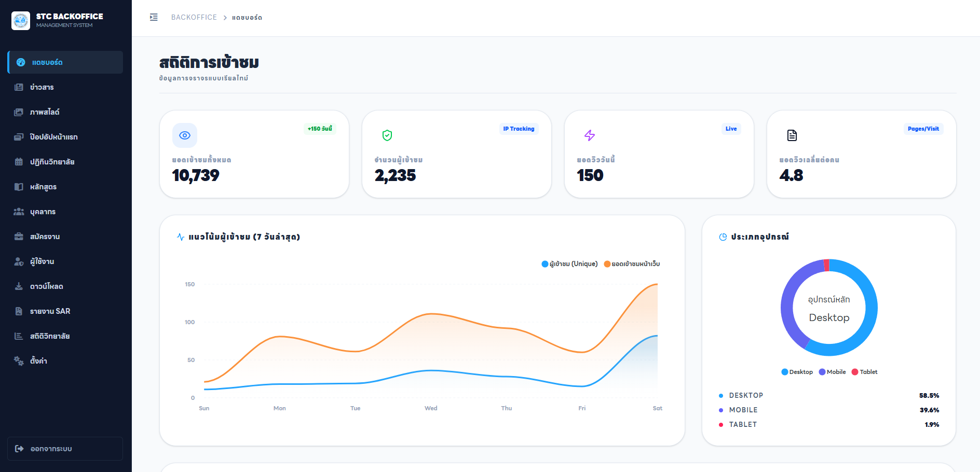The height and width of the screenshot is (472, 980).
Task: Click the BACKOFFICE breadcrumb link
Action: coord(194,17)
